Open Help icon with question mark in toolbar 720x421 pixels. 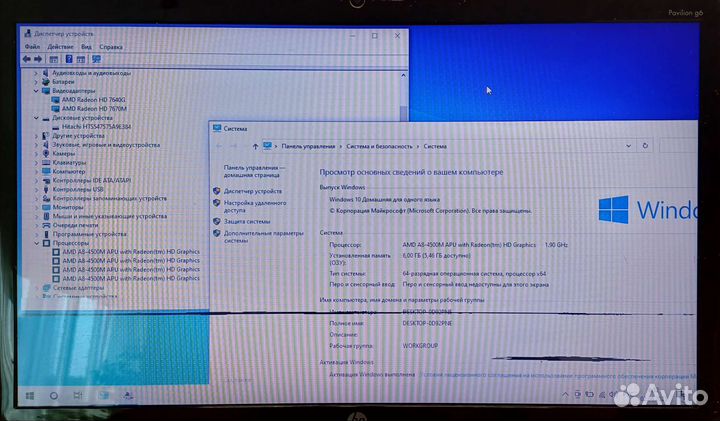[x=69, y=59]
